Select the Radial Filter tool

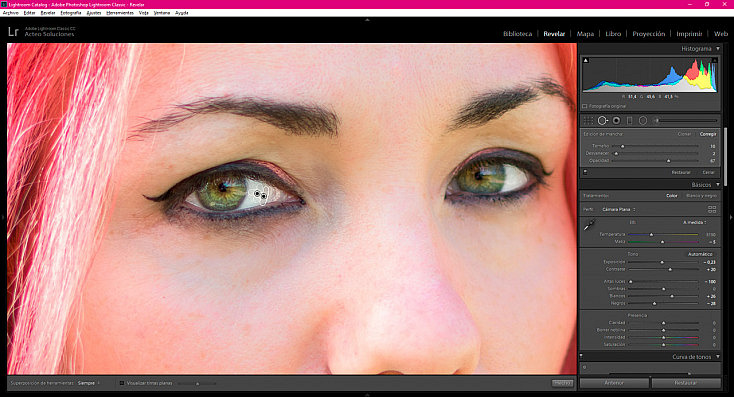[643, 121]
